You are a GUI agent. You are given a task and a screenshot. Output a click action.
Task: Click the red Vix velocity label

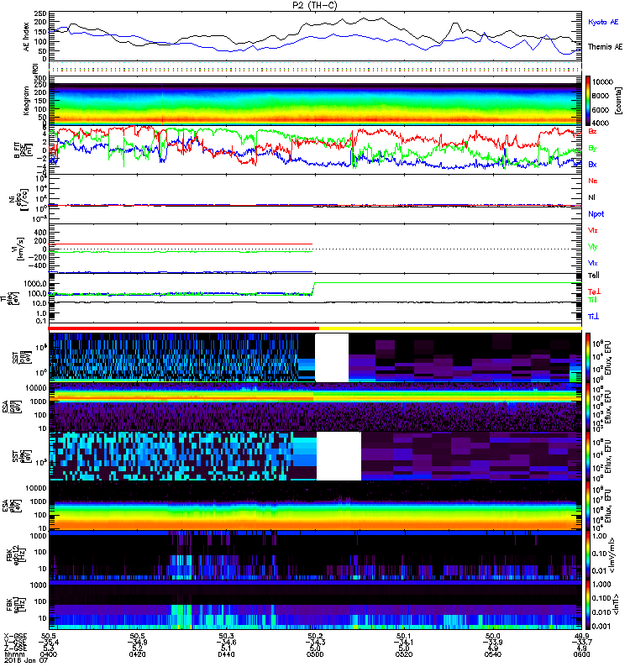click(592, 230)
